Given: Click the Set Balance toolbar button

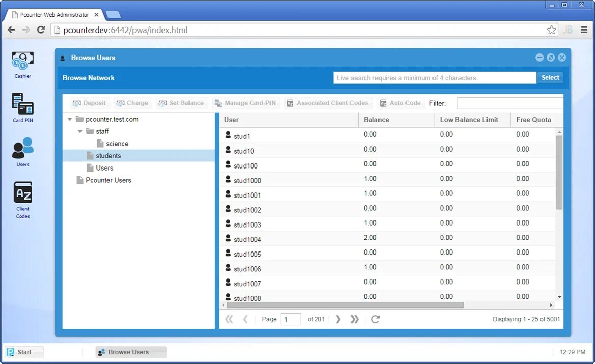Looking at the screenshot, I should pyautogui.click(x=181, y=103).
